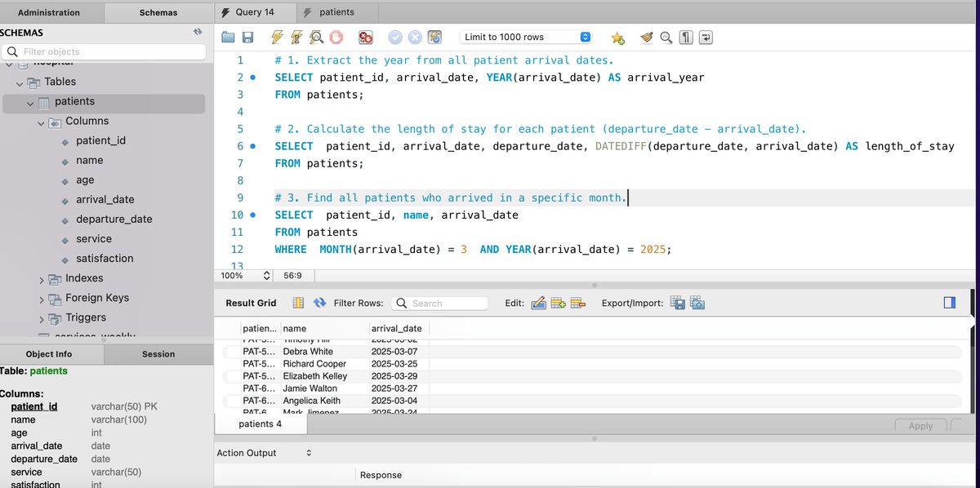Open the Action Output dropdown selector
This screenshot has height=488, width=980.
[x=309, y=453]
